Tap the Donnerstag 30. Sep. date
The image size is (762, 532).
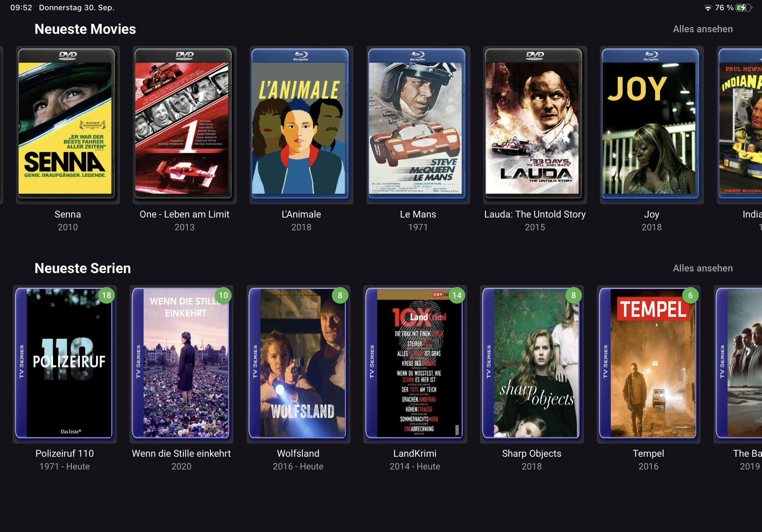[77, 8]
